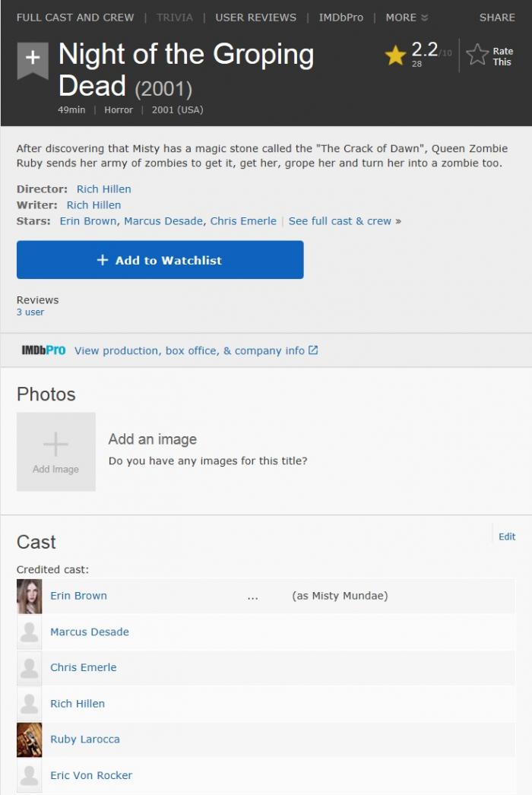532x795 pixels.
Task: Click the gold rating star
Action: tap(395, 55)
